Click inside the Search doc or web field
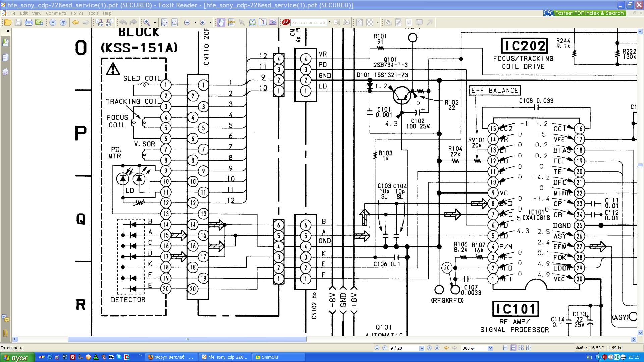This screenshot has height=362, width=644. pos(309,22)
